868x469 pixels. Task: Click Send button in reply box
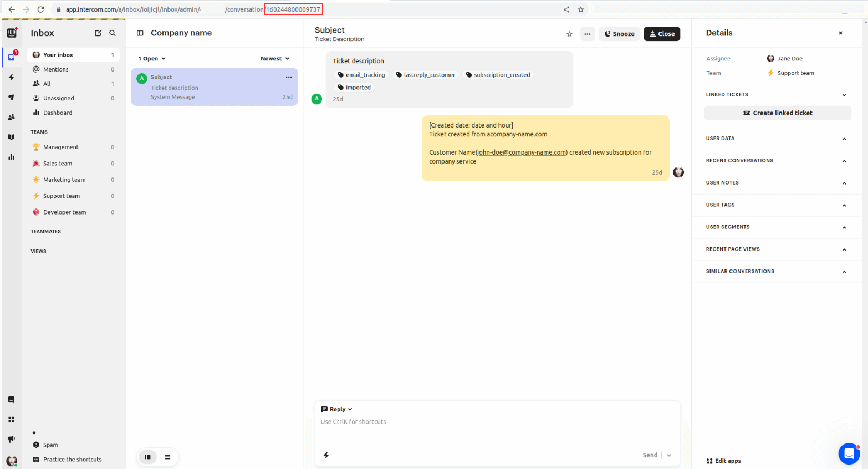tap(650, 455)
